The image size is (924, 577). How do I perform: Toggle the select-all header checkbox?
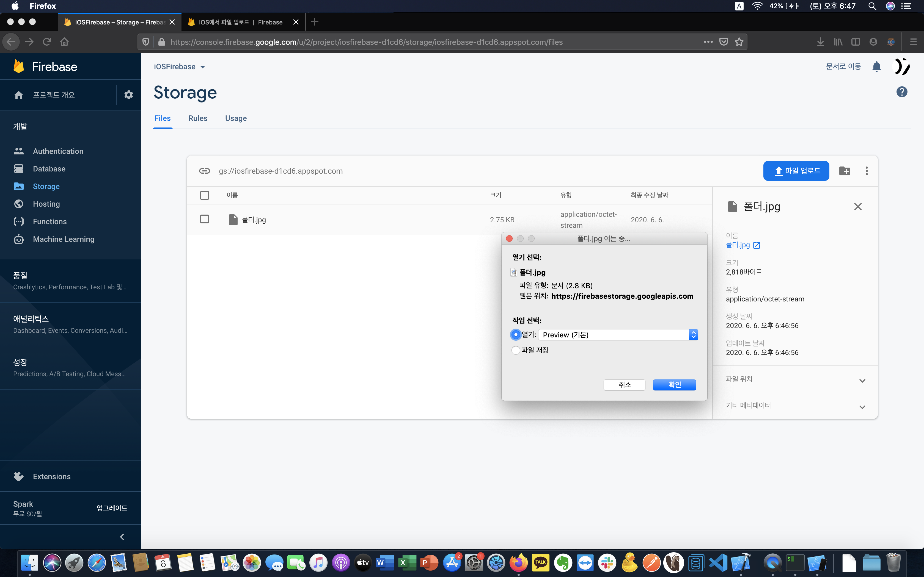point(205,195)
